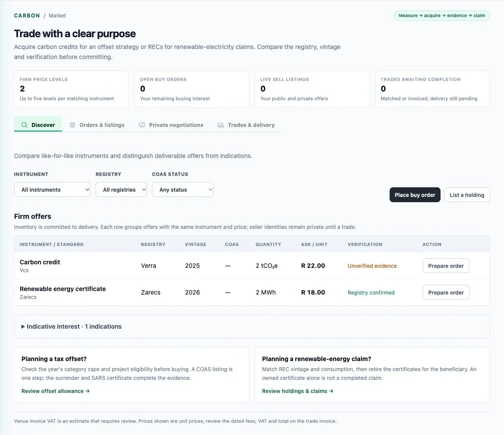
Task: Click the Unverified evidence status
Action: click(x=372, y=266)
